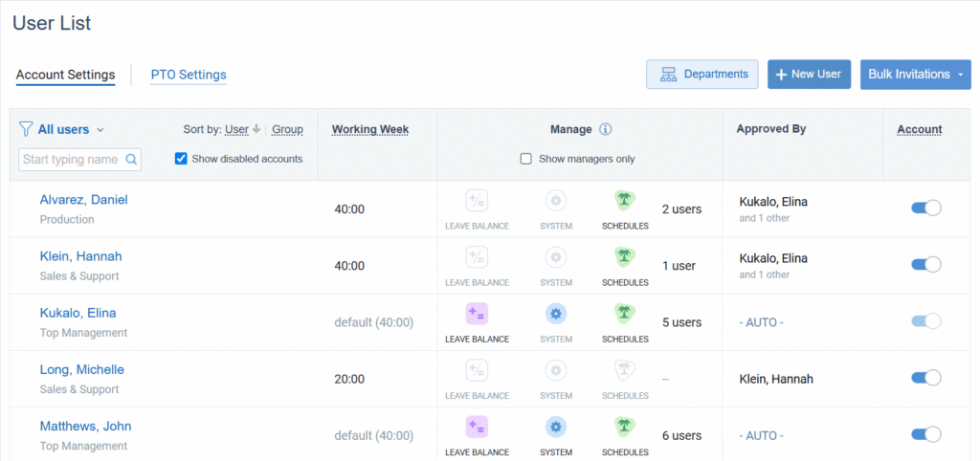Toggle account switch for Klein, Hannah
The width and height of the screenshot is (980, 461).
pos(926,265)
